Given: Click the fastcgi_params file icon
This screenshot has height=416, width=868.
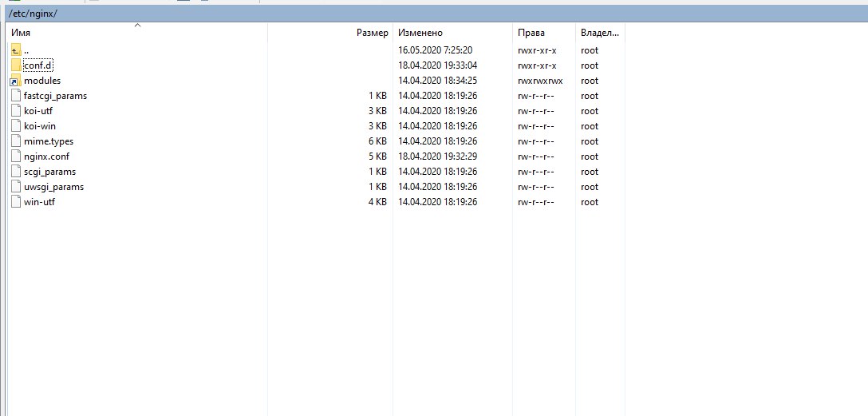Looking at the screenshot, I should coord(16,95).
